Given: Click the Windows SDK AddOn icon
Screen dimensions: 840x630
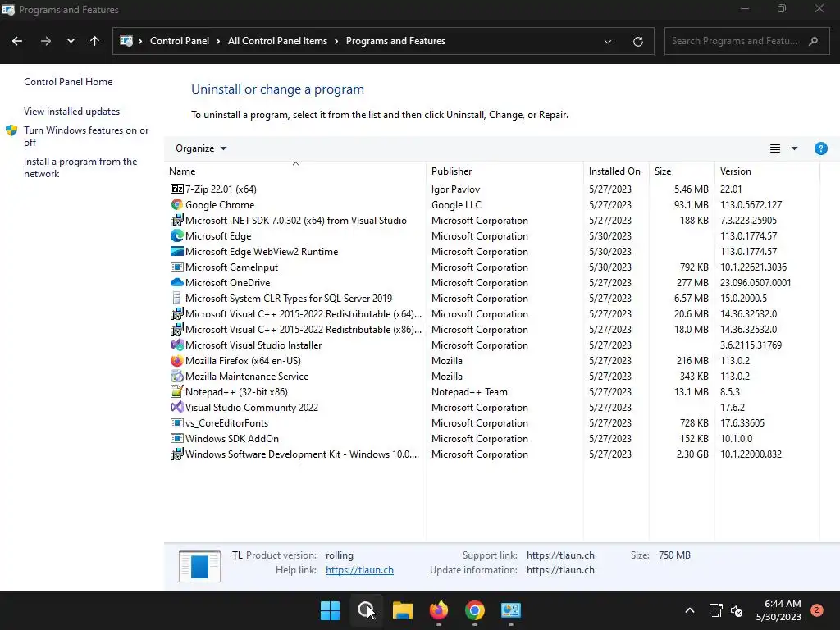Looking at the screenshot, I should click(177, 438).
